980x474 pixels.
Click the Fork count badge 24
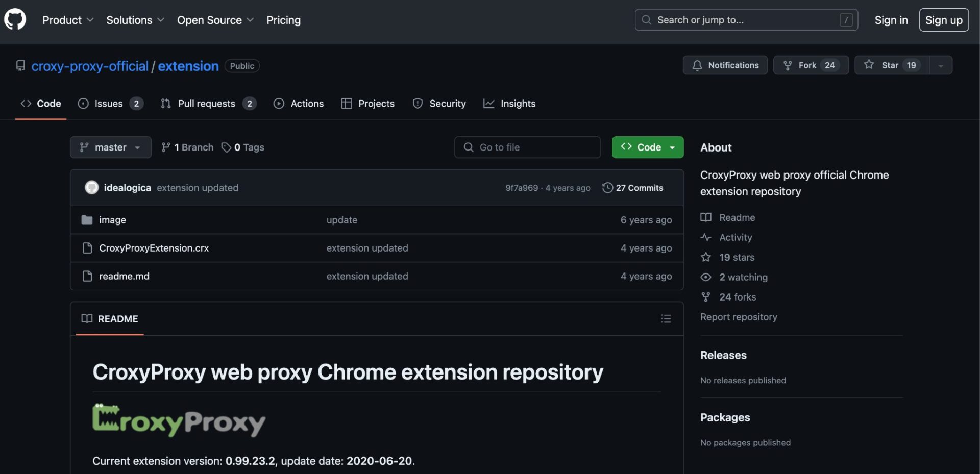click(830, 65)
